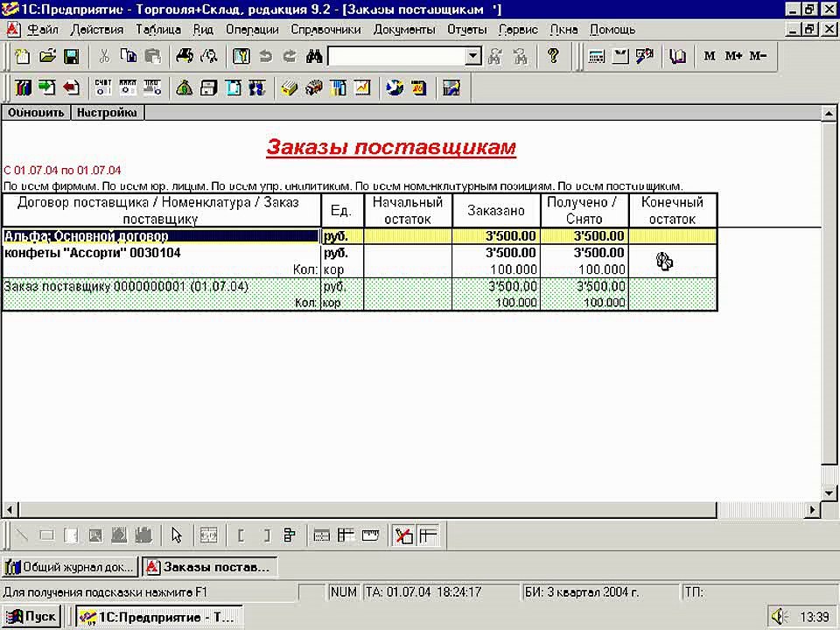Open the Помощь menu
Screen dimensions: 840x630
pos(612,30)
